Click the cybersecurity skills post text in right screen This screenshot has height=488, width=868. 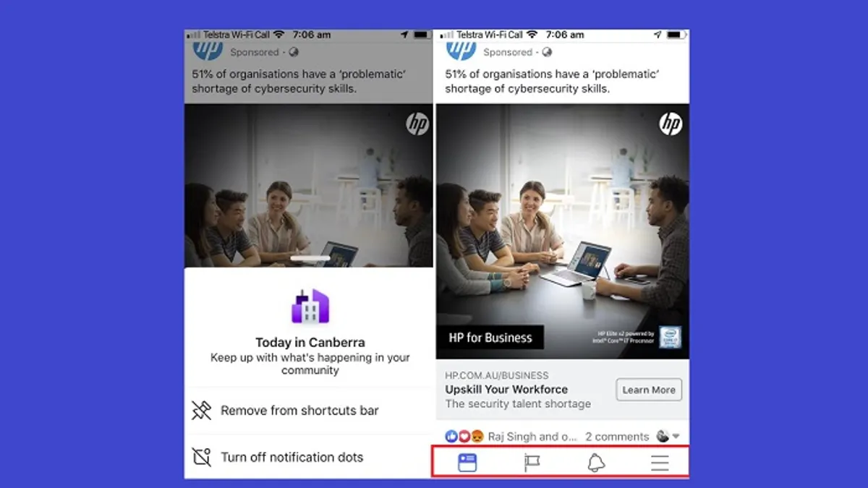(x=553, y=82)
